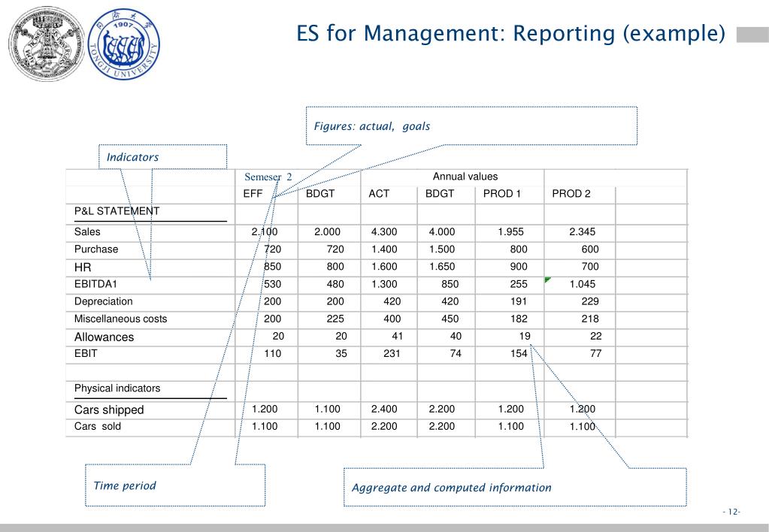Click the Miscellaneous costs PROD 1 value 182
The image size is (769, 532).
(x=519, y=319)
